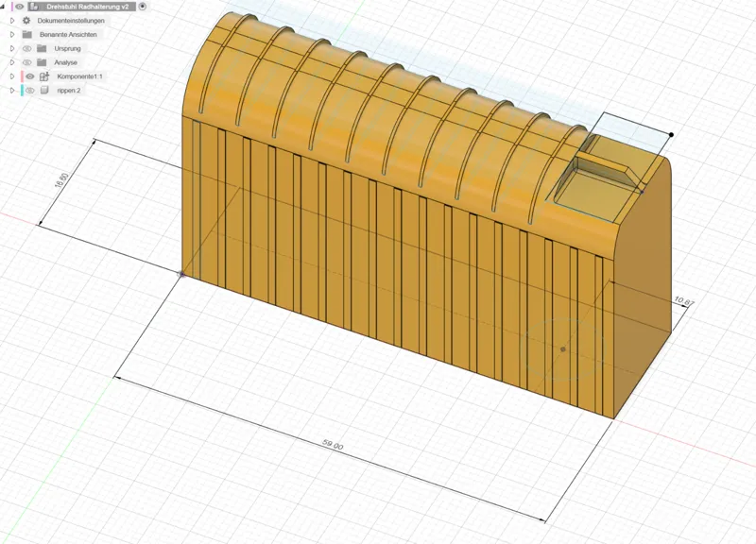Select the Dokumenteinstellungen label

pyautogui.click(x=71, y=21)
